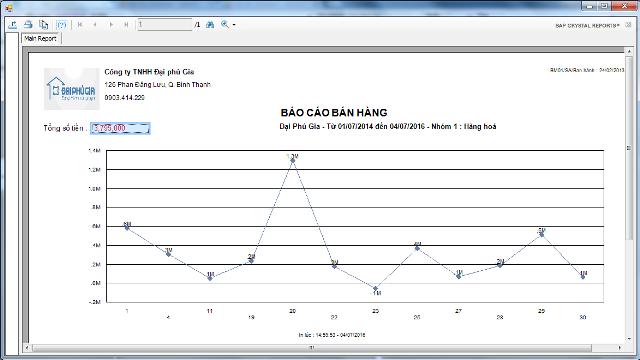Image resolution: width=640 pixels, height=360 pixels.
Task: Click the scroll left arrow
Action: 27,348
